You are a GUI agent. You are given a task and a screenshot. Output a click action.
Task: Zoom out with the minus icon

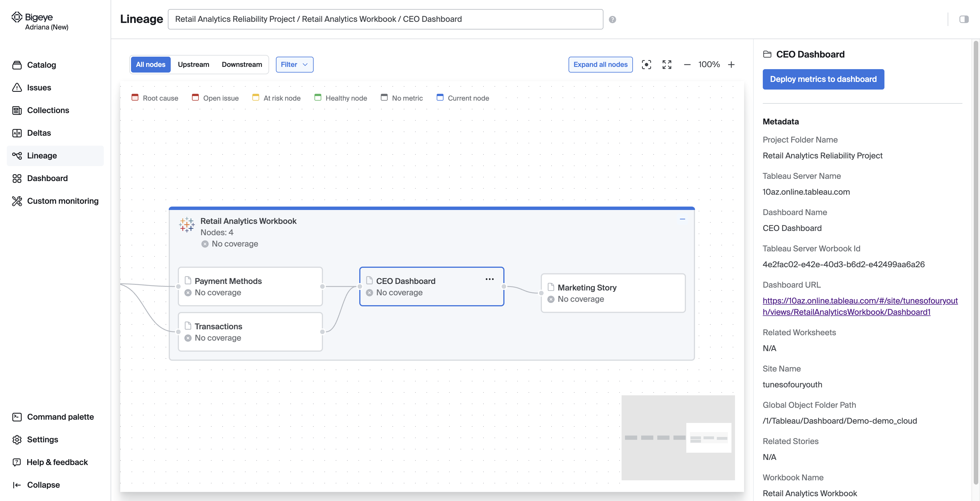[687, 65]
